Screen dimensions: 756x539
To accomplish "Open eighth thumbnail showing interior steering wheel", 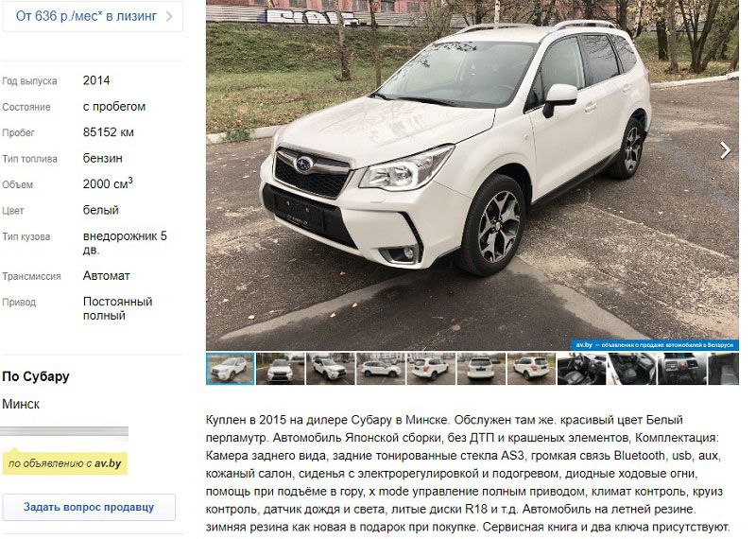I will [581, 369].
